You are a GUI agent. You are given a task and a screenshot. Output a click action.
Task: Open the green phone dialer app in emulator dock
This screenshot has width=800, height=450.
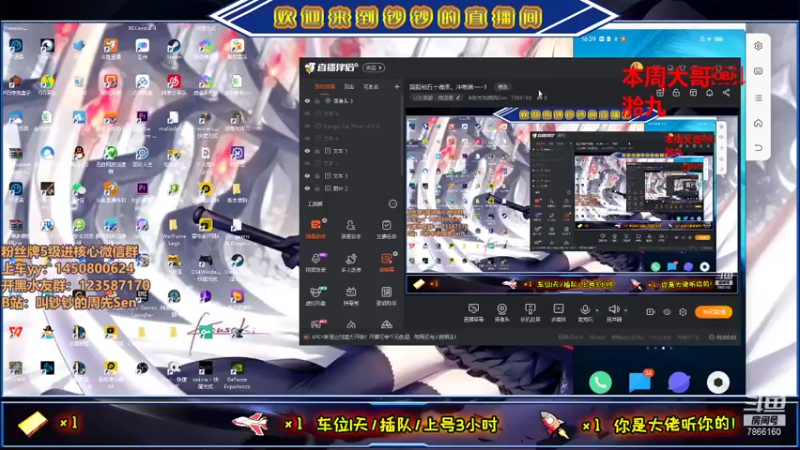point(601,382)
